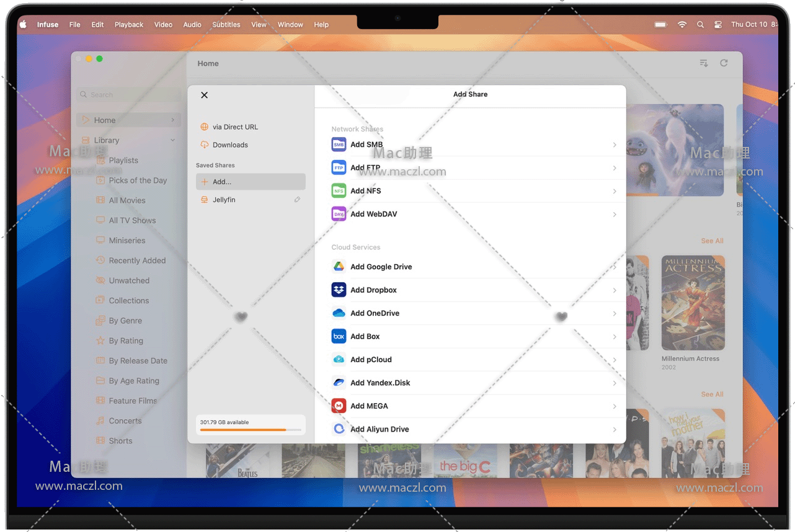Select via Direct URL option
Image resolution: width=795 pixels, height=532 pixels.
click(235, 127)
